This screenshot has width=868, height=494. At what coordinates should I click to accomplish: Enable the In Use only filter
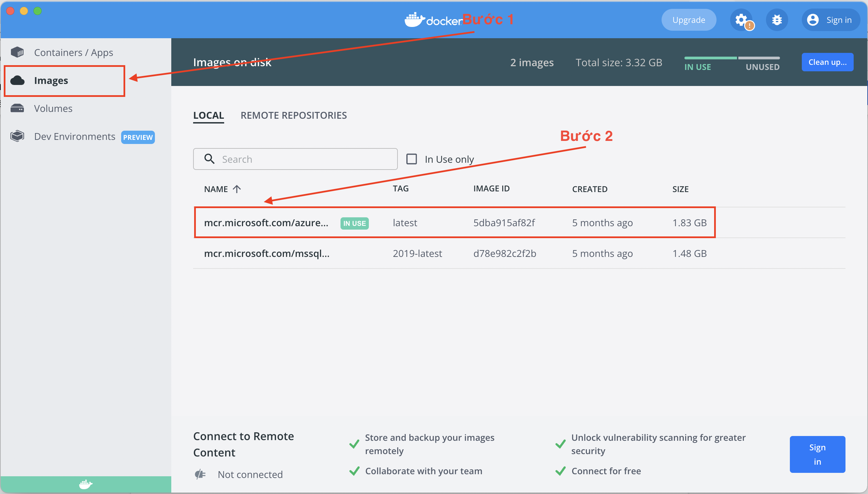412,159
